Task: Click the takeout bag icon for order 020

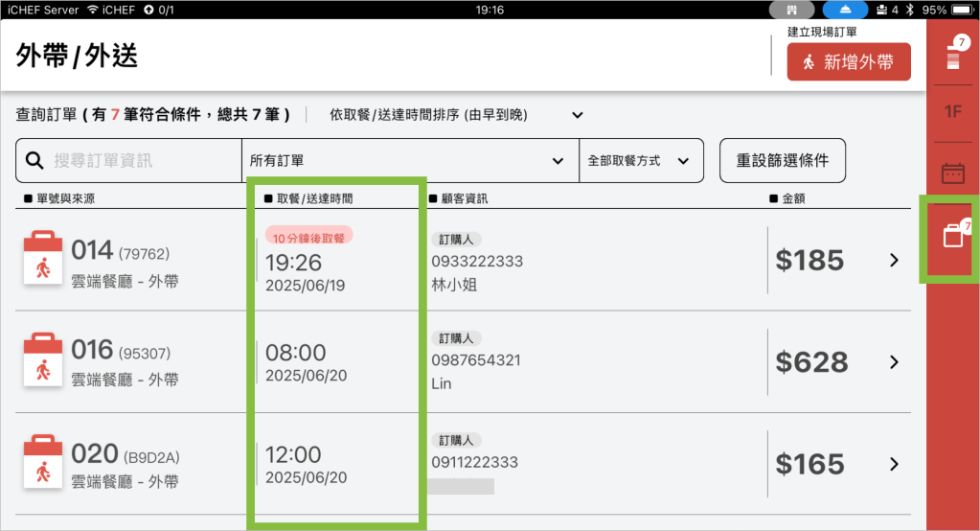Action: 42,463
